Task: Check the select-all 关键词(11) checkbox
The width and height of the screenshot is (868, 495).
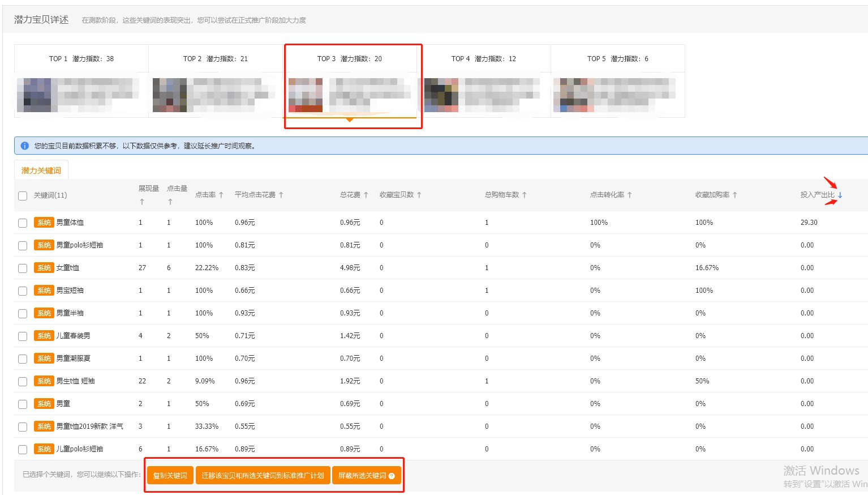Action: [x=23, y=196]
